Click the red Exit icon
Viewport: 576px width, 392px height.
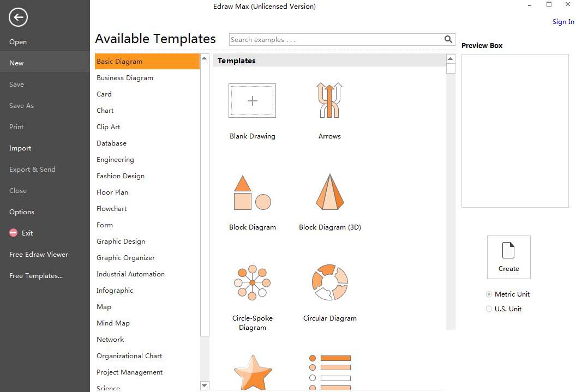(x=13, y=233)
